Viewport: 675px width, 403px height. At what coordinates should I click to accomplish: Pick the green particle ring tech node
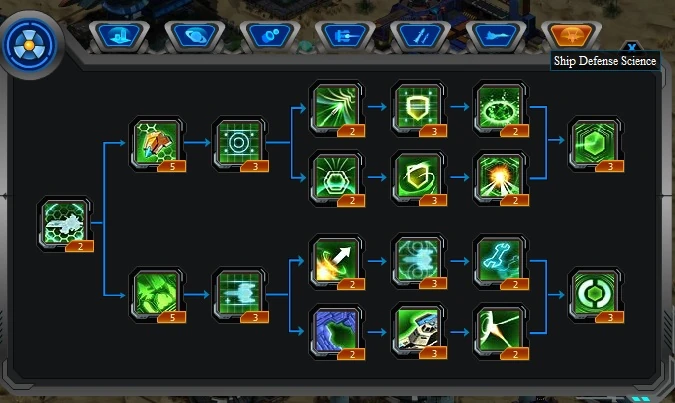click(x=501, y=108)
